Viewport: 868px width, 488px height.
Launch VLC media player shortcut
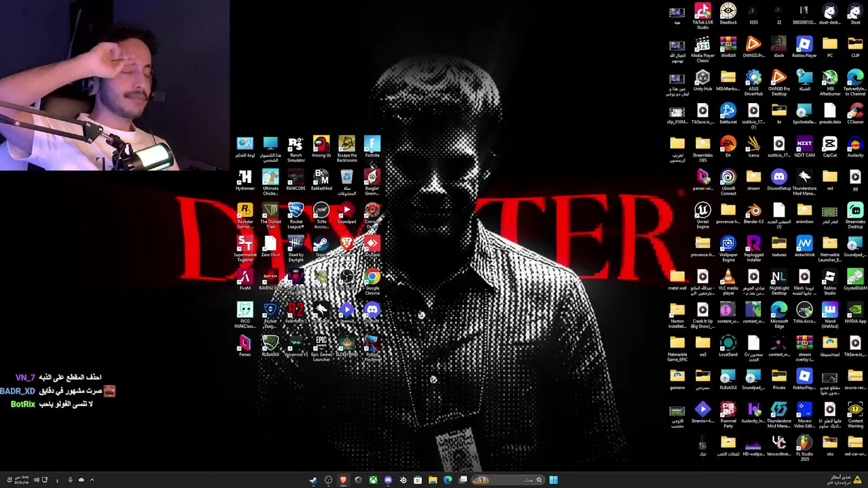pos(728,282)
